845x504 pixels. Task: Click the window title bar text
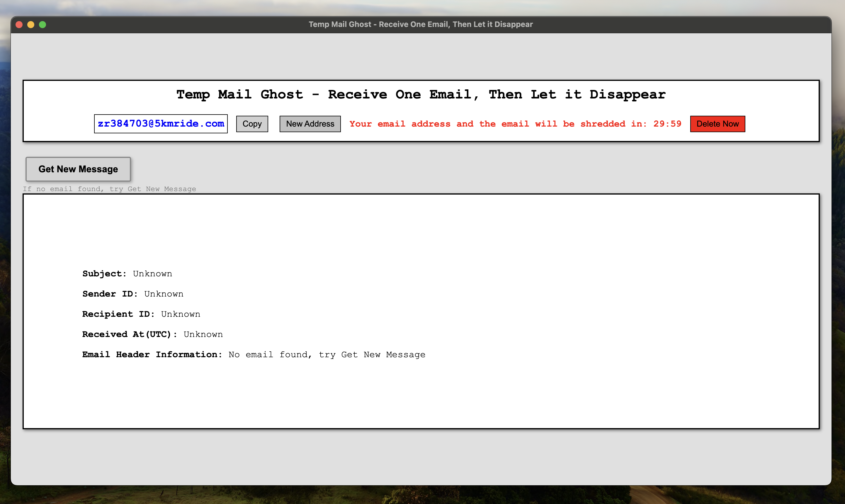click(421, 24)
